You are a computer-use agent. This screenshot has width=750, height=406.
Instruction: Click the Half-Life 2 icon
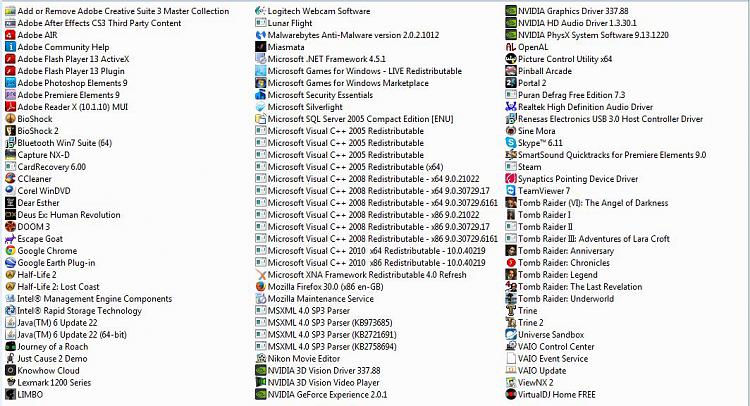pos(10,274)
